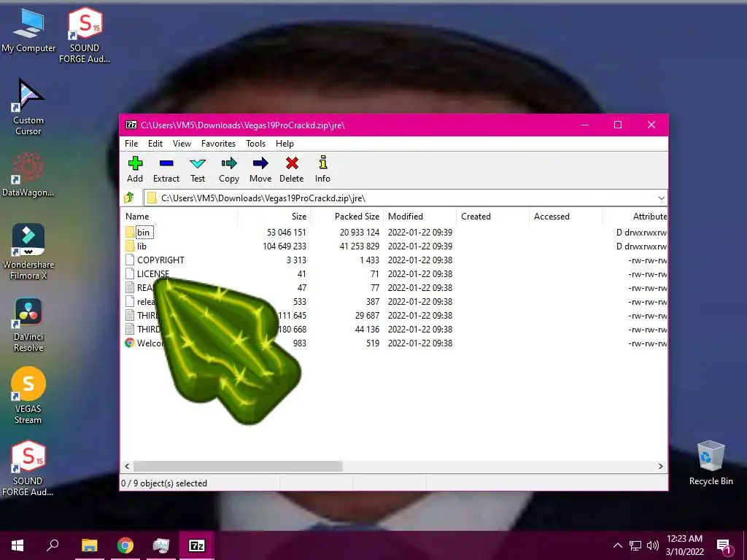This screenshot has width=747, height=560.
Task: Open DataWagon desktop shortcut
Action: point(28,175)
